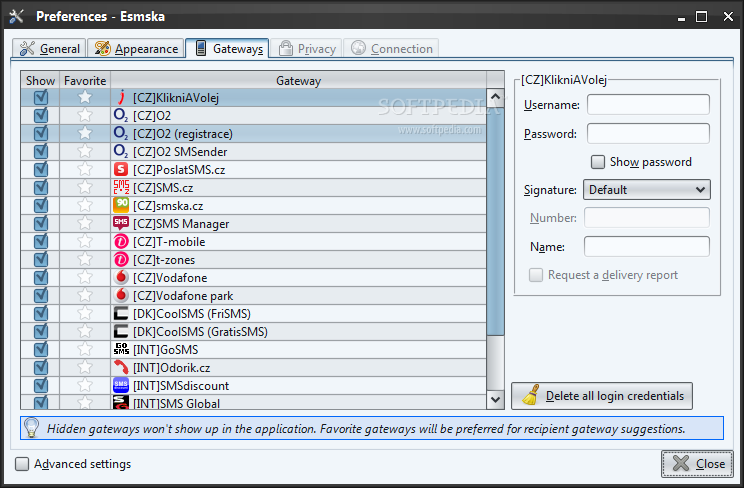Uncheck Show for [CZ]SMS Manager
744x488 pixels.
point(41,223)
